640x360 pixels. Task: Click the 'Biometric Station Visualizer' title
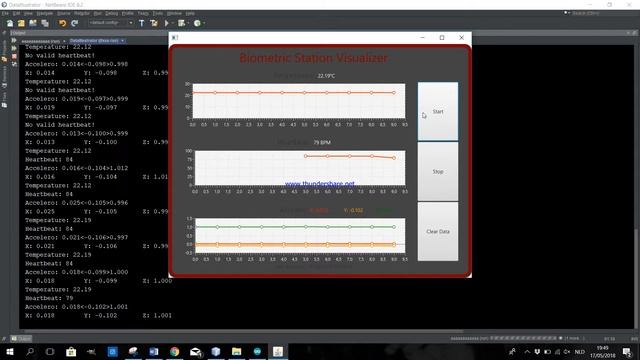tap(313, 58)
